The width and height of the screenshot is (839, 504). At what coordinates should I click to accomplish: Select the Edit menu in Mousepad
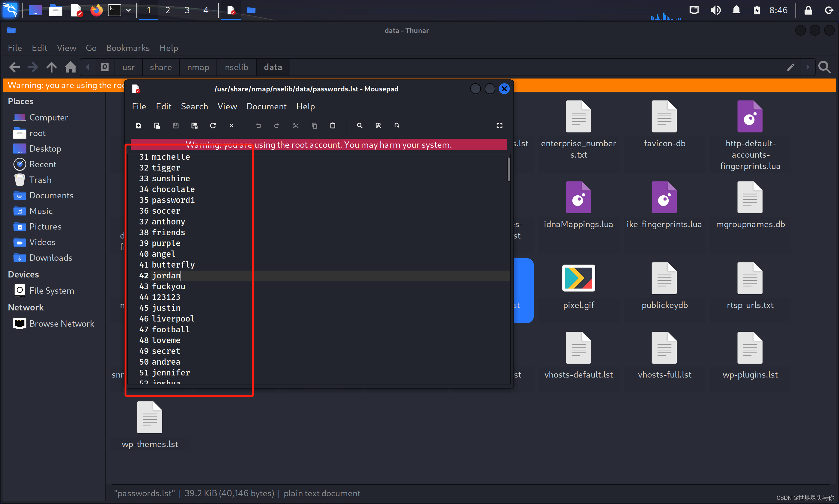(x=164, y=107)
